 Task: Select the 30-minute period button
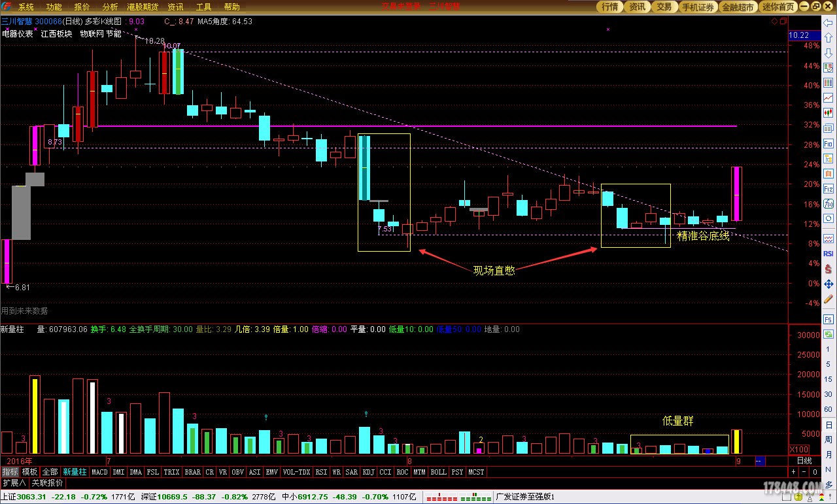point(828,394)
